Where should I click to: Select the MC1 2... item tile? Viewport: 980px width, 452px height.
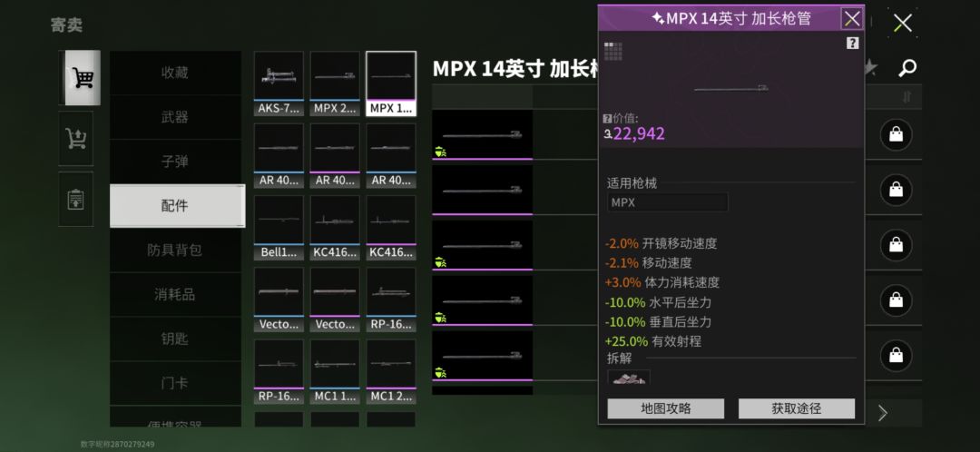(391, 371)
